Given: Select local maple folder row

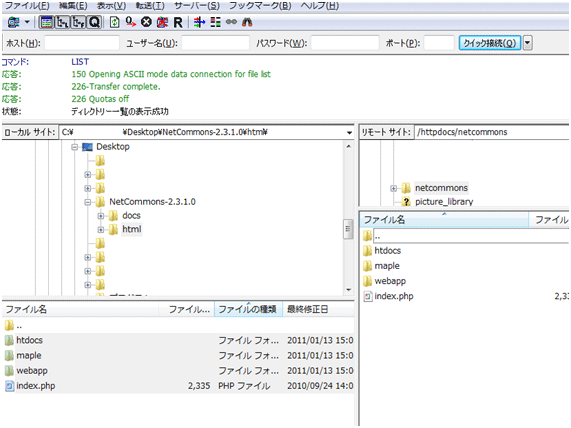Looking at the screenshot, I should click(178, 356).
